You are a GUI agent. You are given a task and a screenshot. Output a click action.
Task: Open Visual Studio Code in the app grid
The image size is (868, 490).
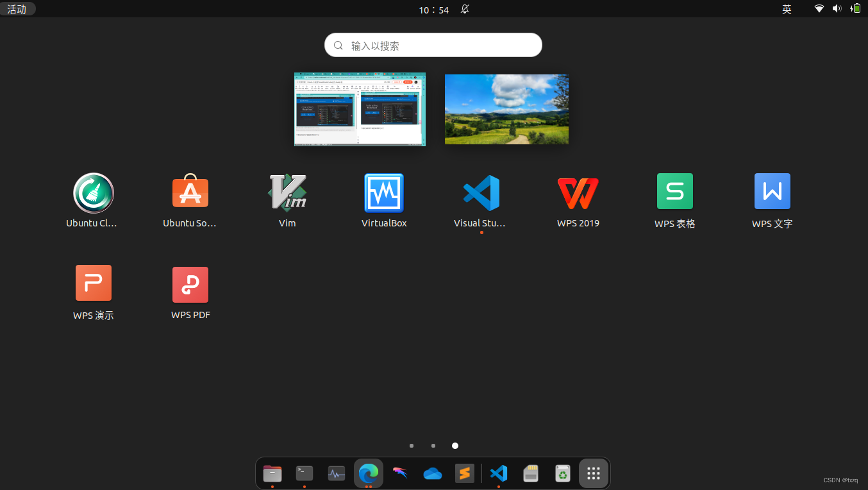(x=481, y=193)
